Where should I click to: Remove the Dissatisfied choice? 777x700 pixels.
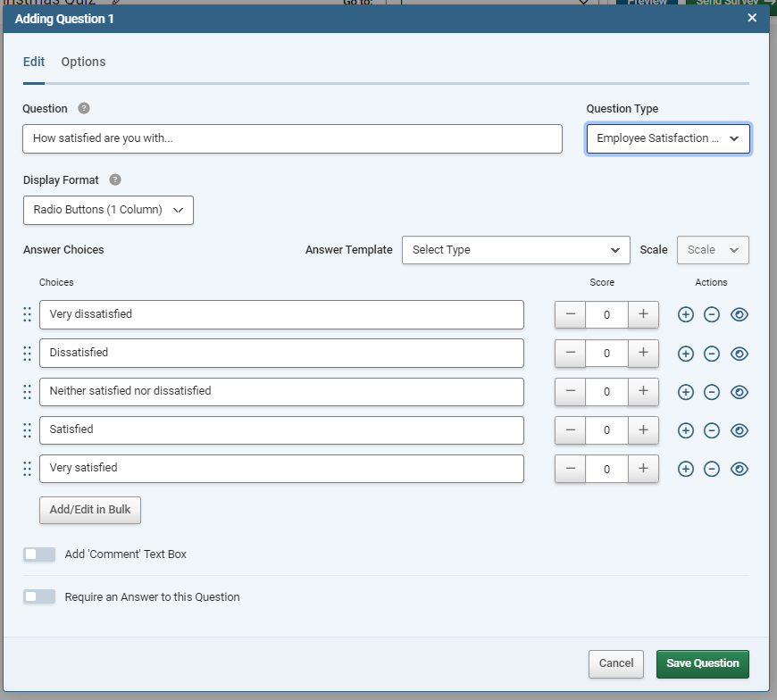tap(712, 354)
